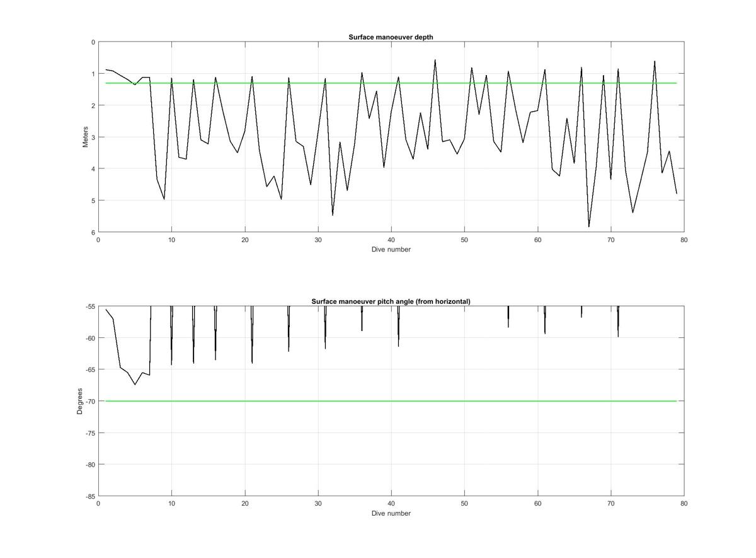The width and height of the screenshot is (756, 558).
Task: Click the deepest depth-curve trough near dive 67
Action: (x=589, y=226)
